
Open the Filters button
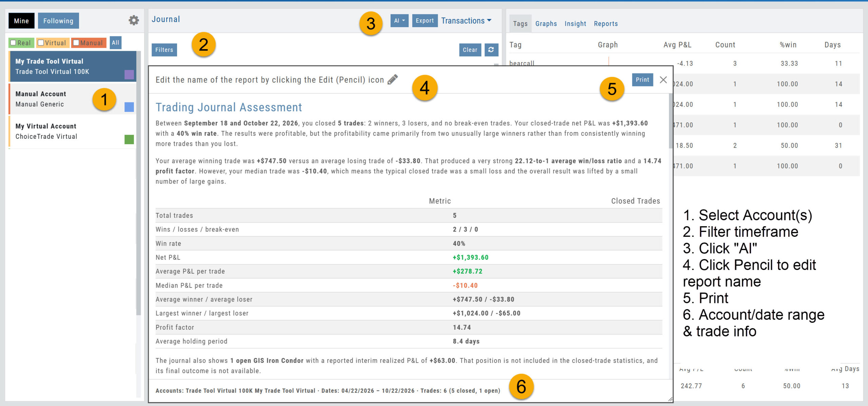point(164,50)
